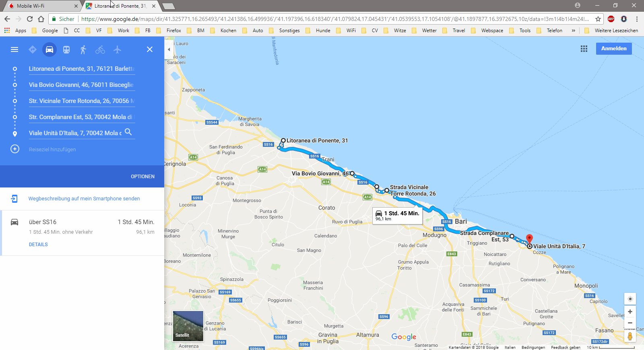Go back in browser

click(x=7, y=19)
